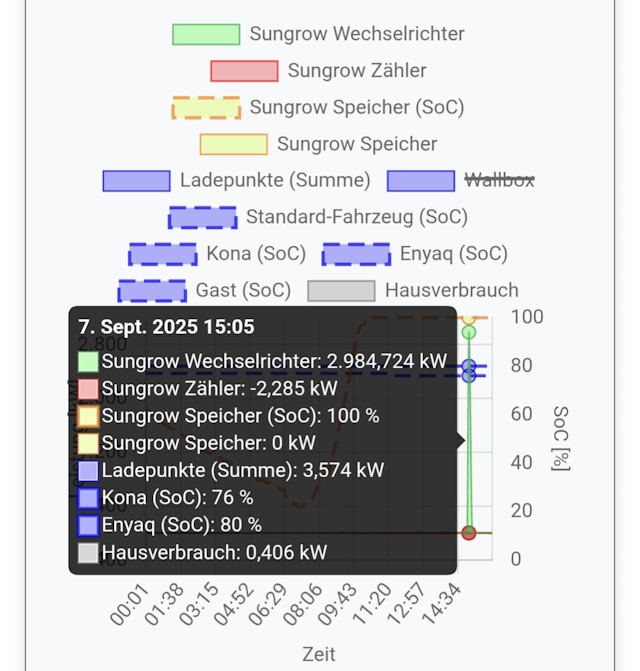Image resolution: width=640 pixels, height=671 pixels.
Task: Click the 08:06 time axis label
Action: (x=302, y=604)
